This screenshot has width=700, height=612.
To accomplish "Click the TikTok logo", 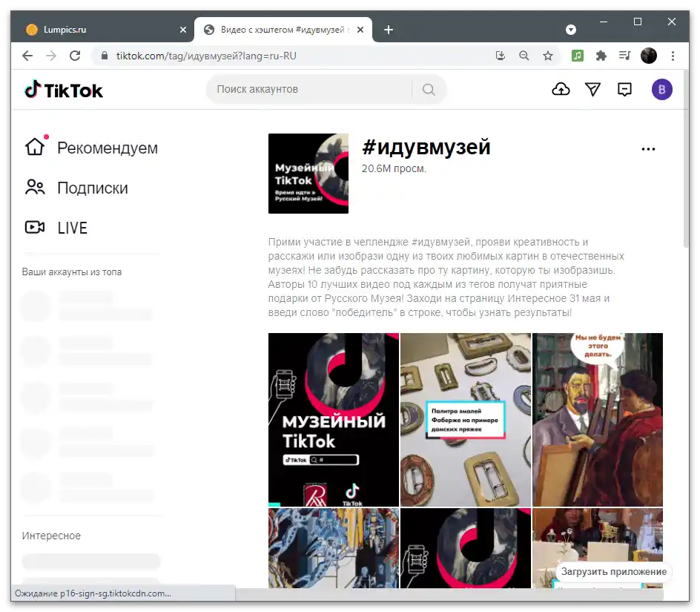I will point(63,90).
